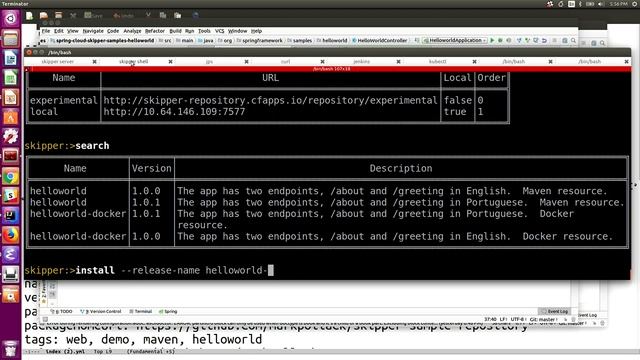Click the Git: master branch status widget

(x=544, y=319)
